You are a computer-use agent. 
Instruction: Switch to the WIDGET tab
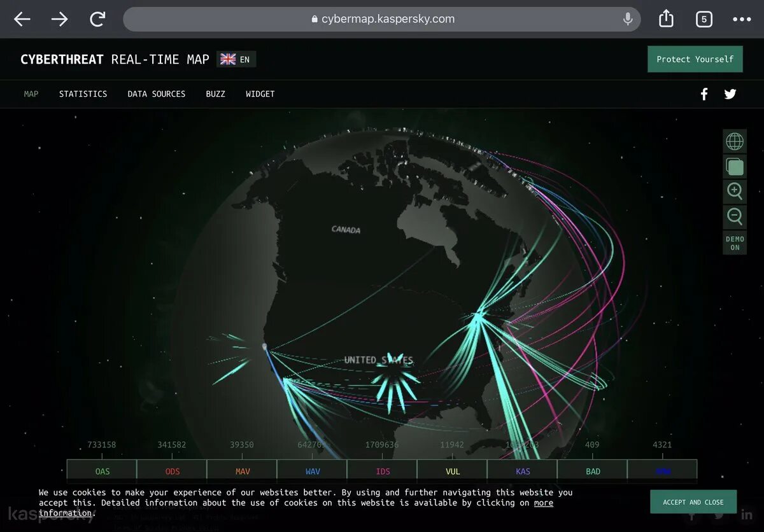coord(260,94)
